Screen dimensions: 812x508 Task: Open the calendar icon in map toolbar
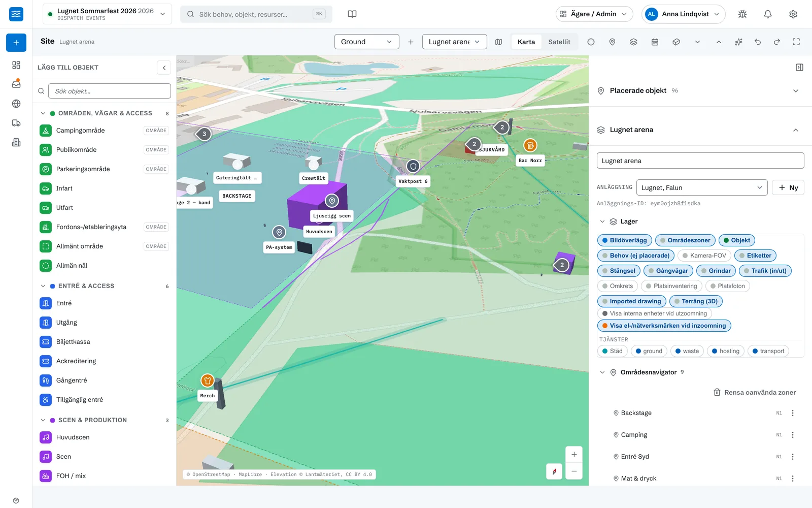(x=655, y=42)
